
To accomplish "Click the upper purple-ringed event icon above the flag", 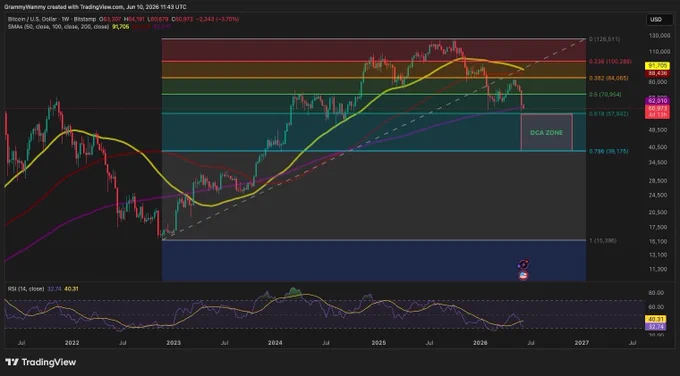I will (523, 264).
